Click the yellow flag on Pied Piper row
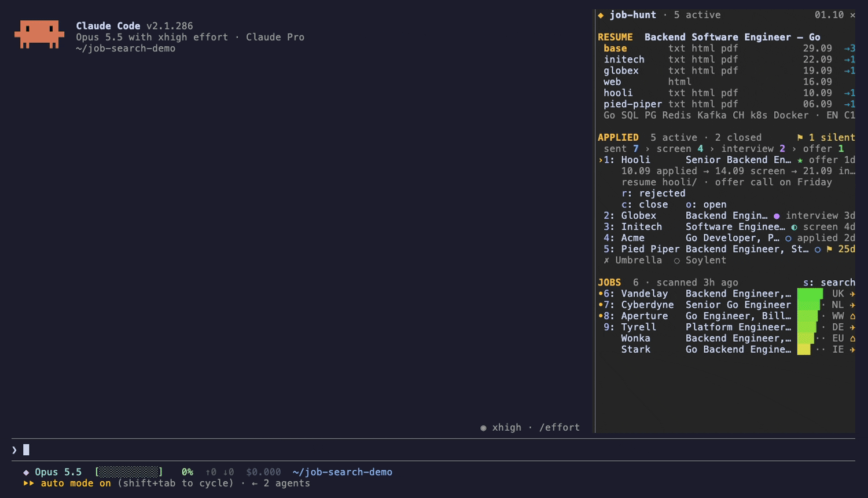Viewport: 868px width, 498px height. click(829, 249)
